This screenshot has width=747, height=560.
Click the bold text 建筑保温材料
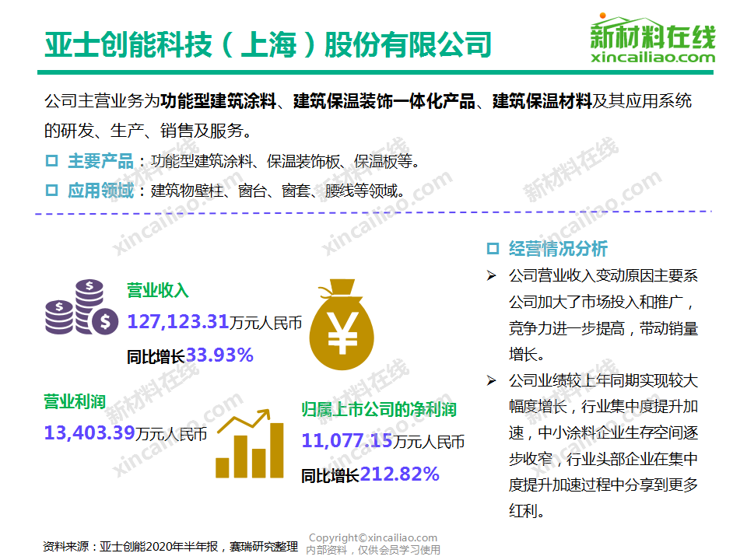pos(542,101)
